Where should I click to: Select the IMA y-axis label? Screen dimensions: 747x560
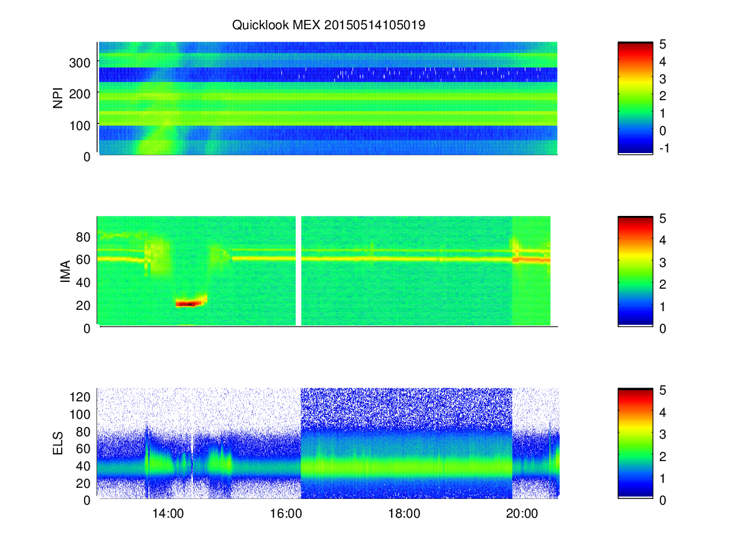pyautogui.click(x=64, y=272)
